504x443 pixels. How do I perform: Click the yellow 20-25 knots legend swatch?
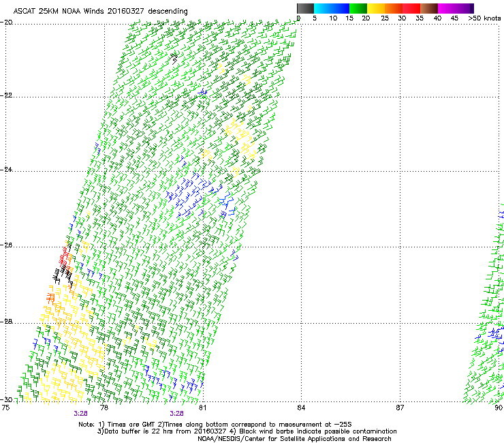pyautogui.click(x=376, y=8)
